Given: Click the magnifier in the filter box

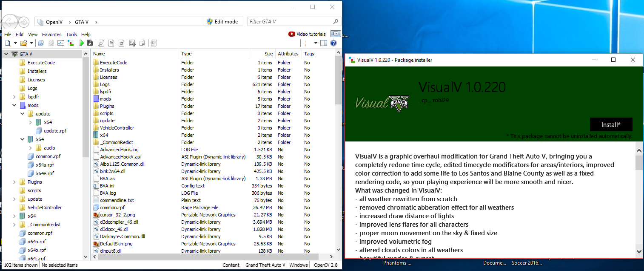Looking at the screenshot, I should 336,22.
